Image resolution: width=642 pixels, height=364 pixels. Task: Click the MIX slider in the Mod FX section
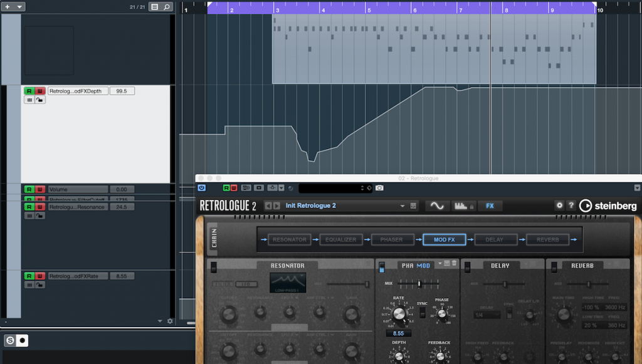[419, 284]
